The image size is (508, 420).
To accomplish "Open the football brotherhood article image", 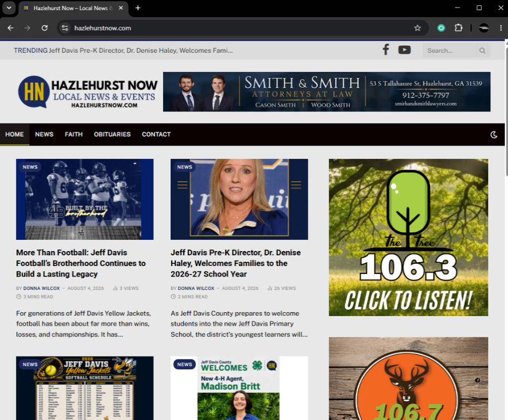I will point(85,199).
